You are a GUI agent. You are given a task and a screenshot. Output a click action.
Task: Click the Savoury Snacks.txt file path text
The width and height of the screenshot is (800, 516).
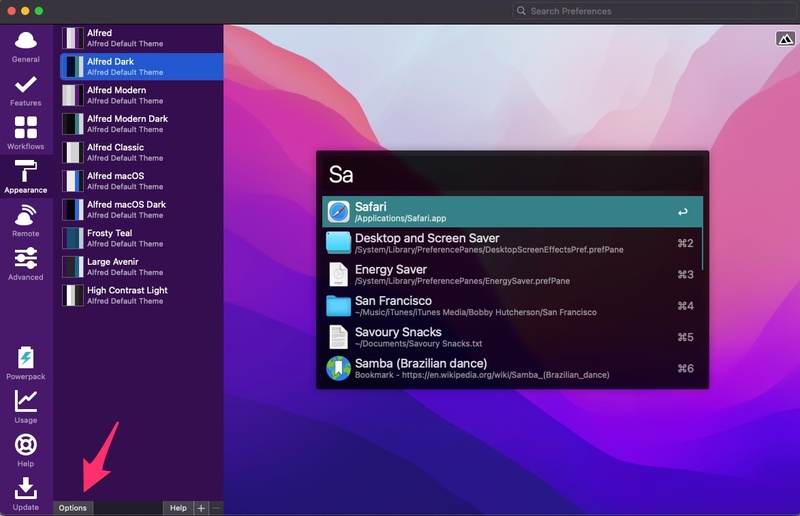[x=418, y=344]
